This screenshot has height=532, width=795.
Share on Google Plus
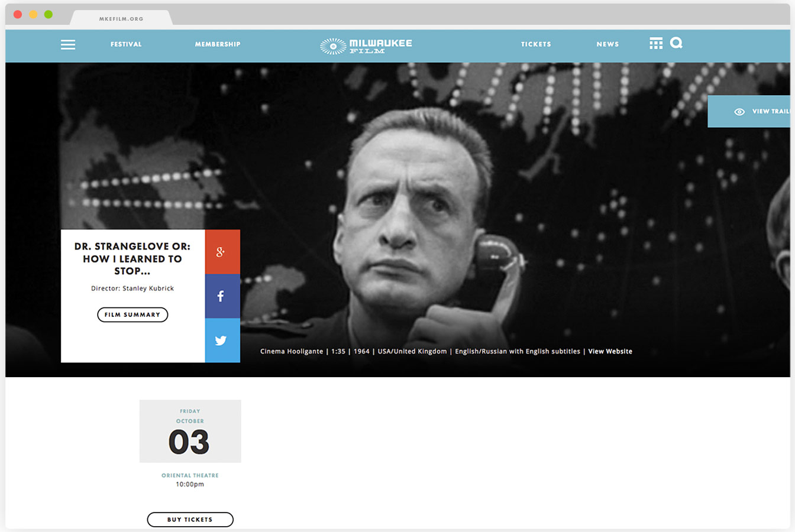click(x=222, y=252)
